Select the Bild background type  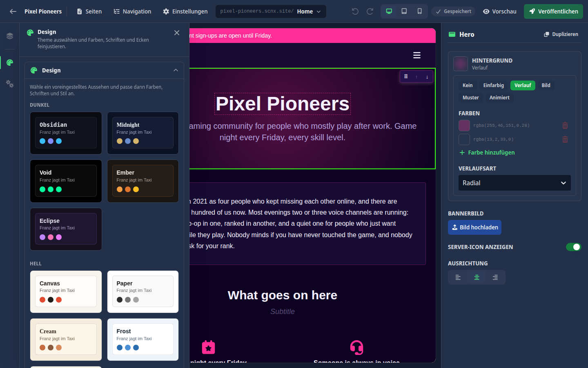[x=546, y=85]
